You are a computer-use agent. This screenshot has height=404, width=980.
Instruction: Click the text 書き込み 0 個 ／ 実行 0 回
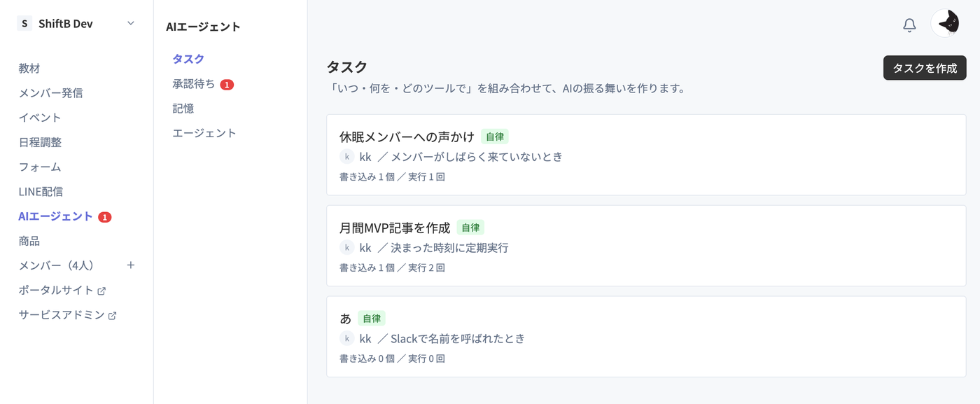click(392, 358)
